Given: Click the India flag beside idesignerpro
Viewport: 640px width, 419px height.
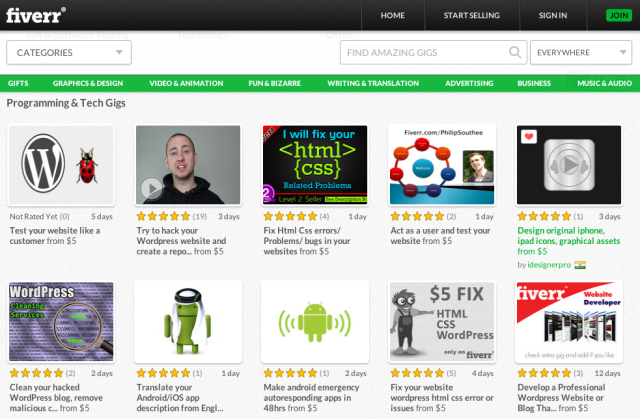Looking at the screenshot, I should click(580, 265).
